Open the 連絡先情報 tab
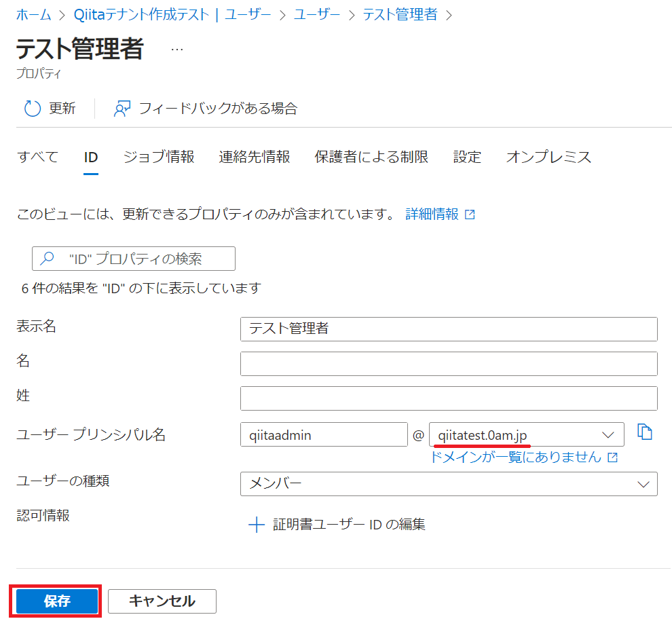 point(254,157)
